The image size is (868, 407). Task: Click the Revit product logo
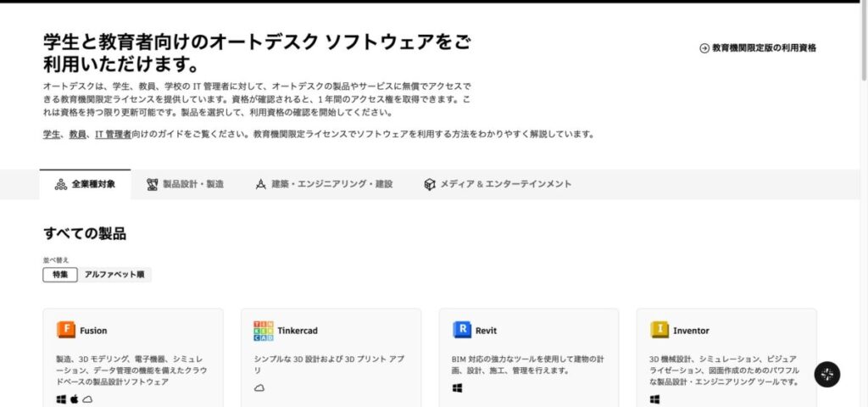pos(462,330)
